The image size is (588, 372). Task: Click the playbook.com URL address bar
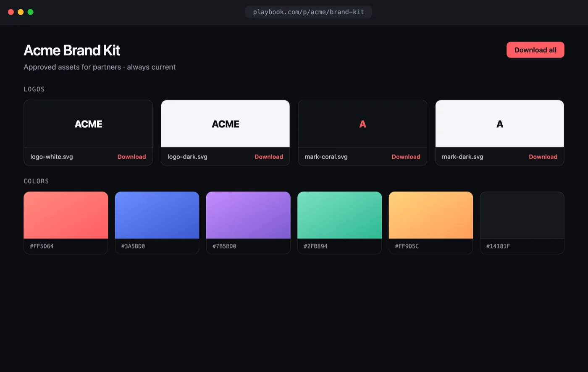pyautogui.click(x=309, y=12)
